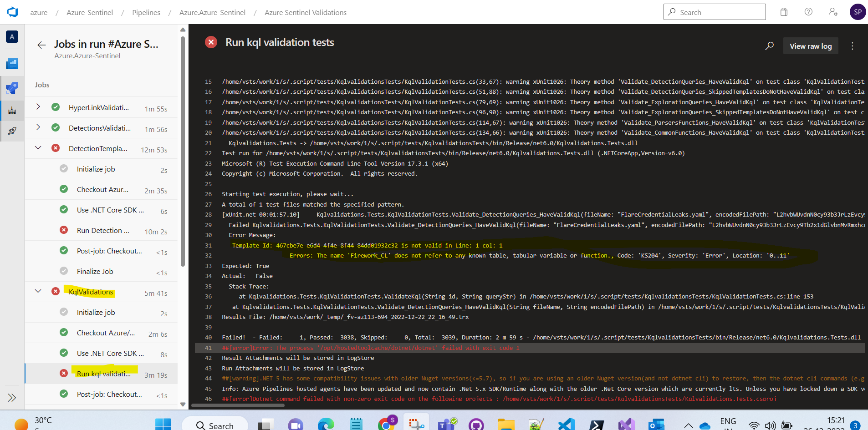Open Test Plans rocket icon in sidebar

coord(12,131)
